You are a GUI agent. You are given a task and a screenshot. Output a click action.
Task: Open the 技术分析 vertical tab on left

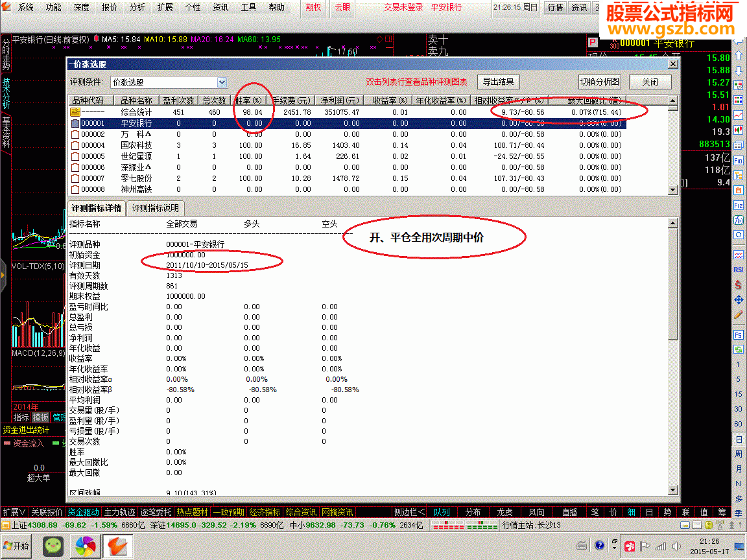6,93
